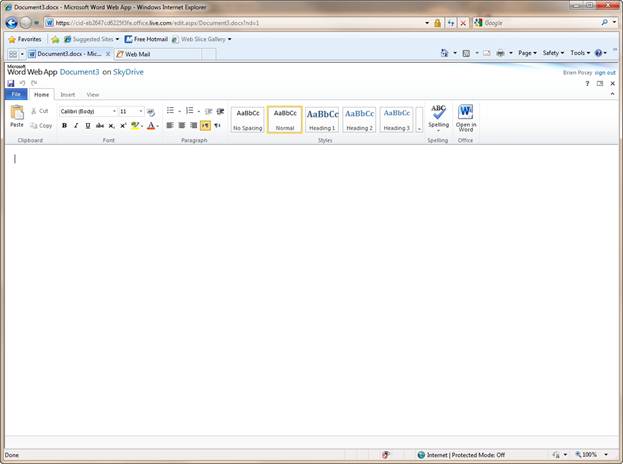The width and height of the screenshot is (623, 464).
Task: Click the Cut scissors button
Action: tap(40, 111)
